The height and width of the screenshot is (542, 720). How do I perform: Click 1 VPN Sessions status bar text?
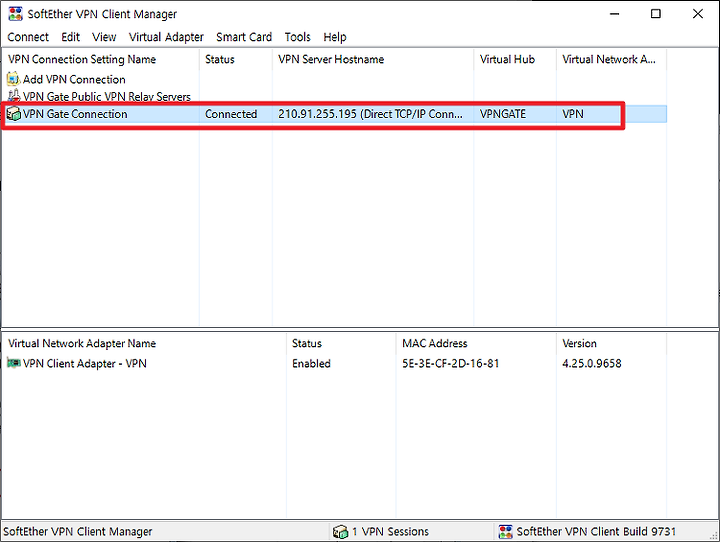click(x=390, y=531)
